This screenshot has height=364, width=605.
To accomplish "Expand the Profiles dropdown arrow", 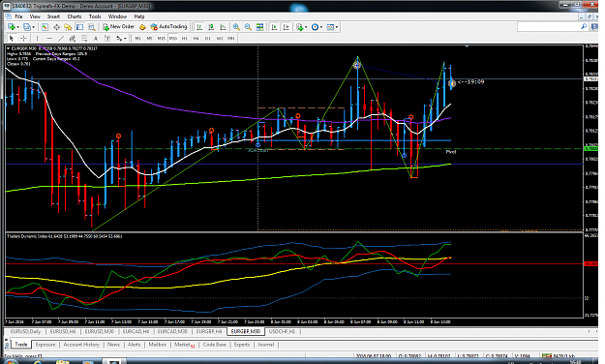I will [x=33, y=27].
